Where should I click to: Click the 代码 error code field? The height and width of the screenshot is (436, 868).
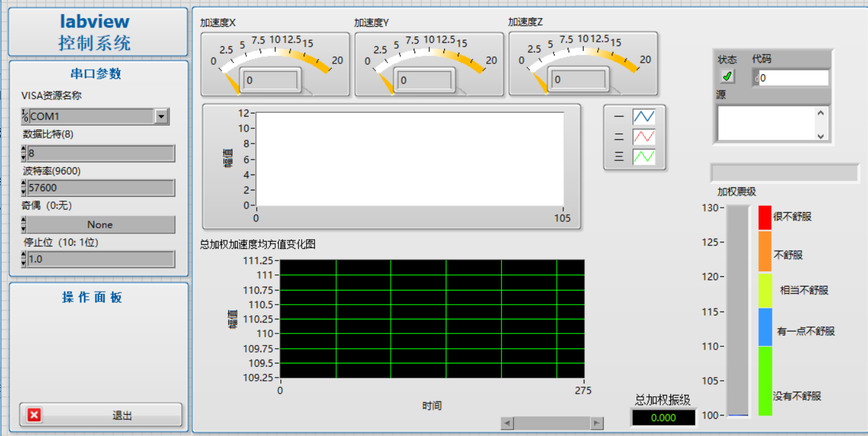(x=793, y=78)
